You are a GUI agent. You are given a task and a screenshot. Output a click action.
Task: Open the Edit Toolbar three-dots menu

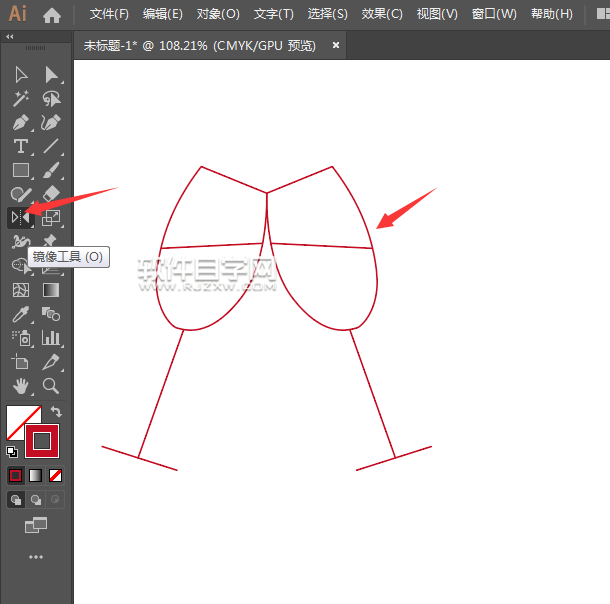pos(36,556)
